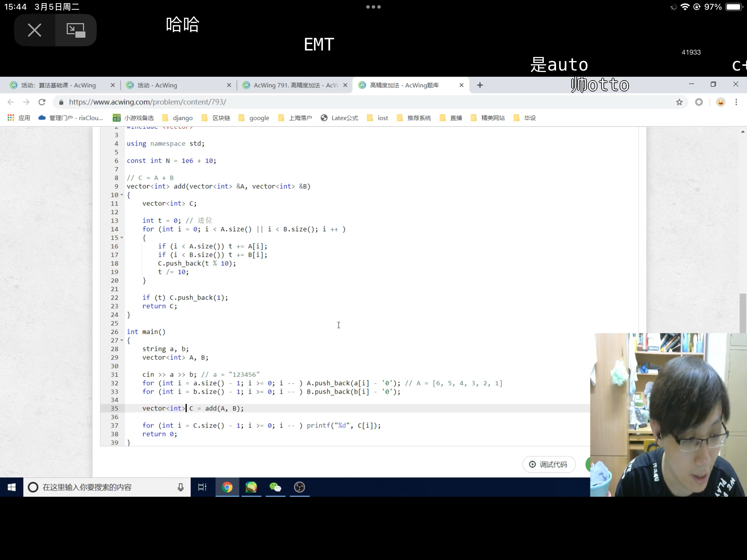The width and height of the screenshot is (747, 560).
Task: Open OBS Studio from taskbar
Action: (x=299, y=487)
